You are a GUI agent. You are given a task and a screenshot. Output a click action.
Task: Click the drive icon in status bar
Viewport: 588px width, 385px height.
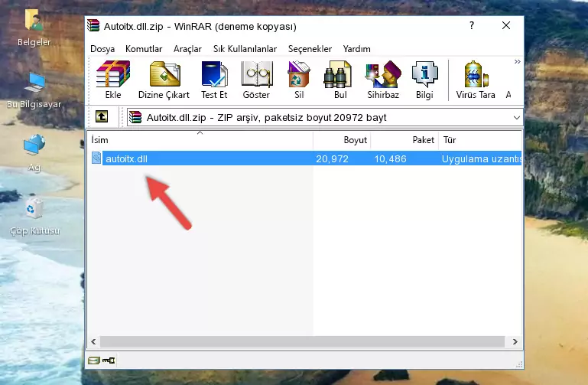click(94, 361)
